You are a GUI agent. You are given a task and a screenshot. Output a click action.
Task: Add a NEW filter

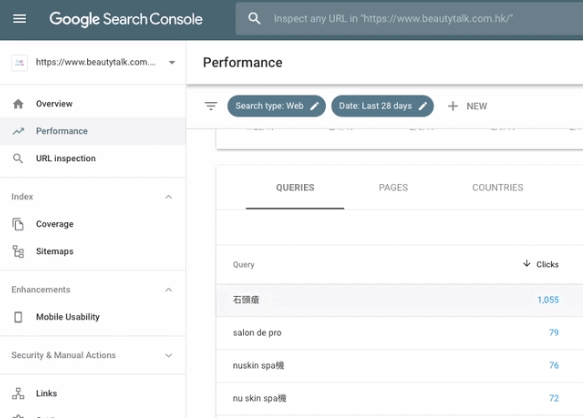point(467,106)
